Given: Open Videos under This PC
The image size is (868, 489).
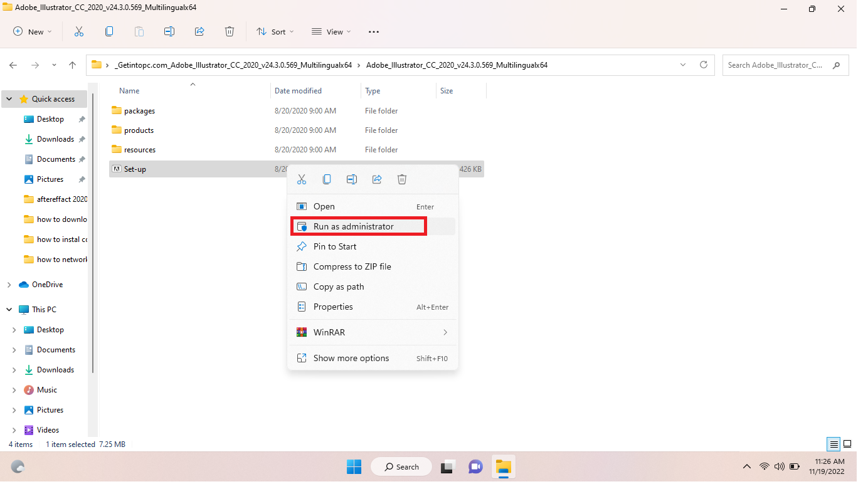Looking at the screenshot, I should pyautogui.click(x=48, y=430).
